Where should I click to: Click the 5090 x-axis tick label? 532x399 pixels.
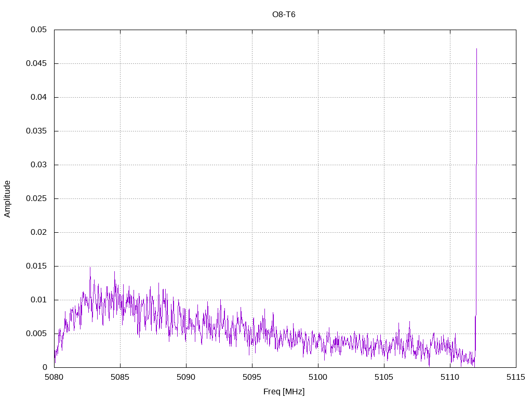[x=186, y=377]
